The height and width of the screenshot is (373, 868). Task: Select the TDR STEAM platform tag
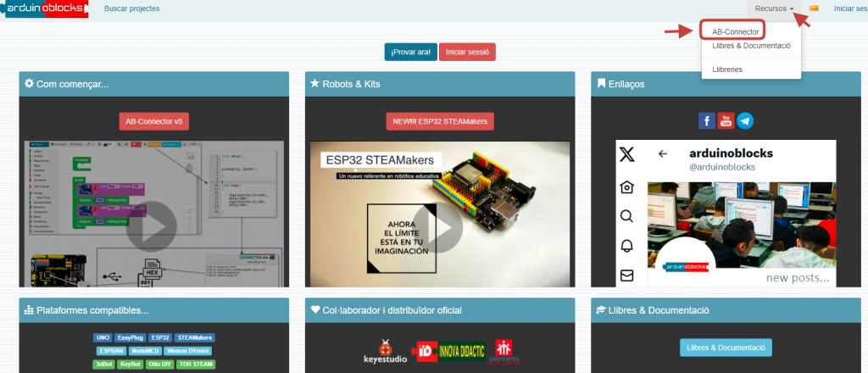196,365
